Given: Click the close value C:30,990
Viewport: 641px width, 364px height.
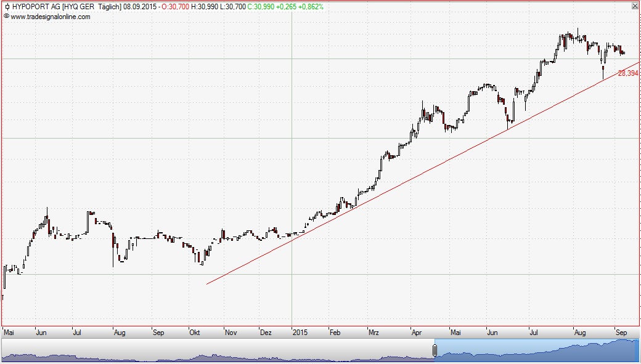Looking at the screenshot, I should pyautogui.click(x=261, y=7).
